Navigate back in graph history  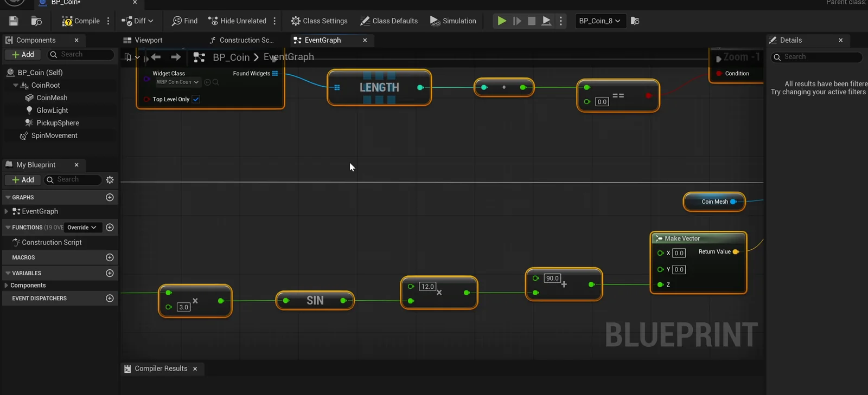[156, 57]
